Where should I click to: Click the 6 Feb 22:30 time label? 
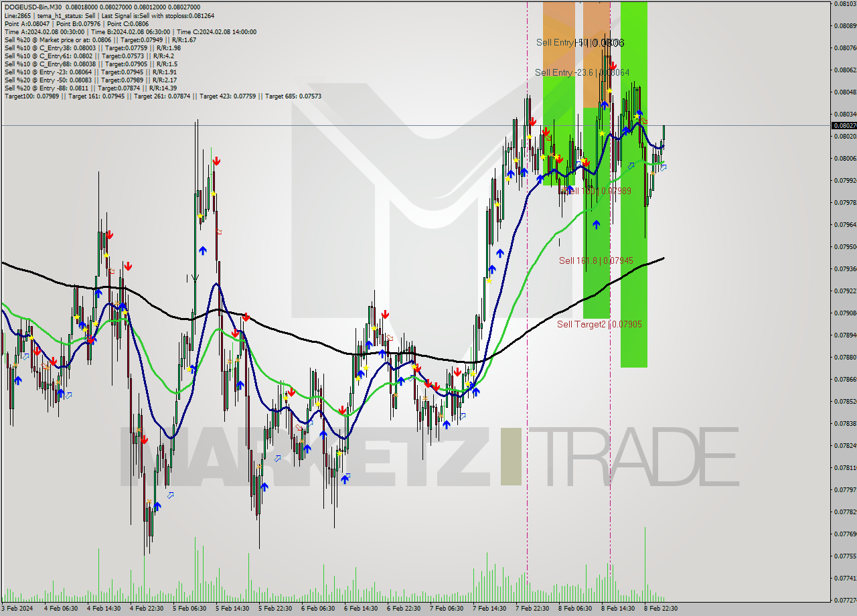[403, 609]
